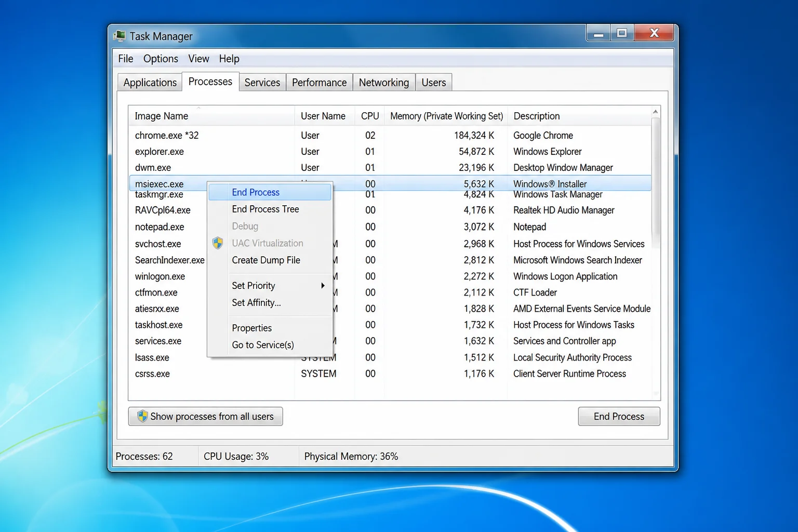Image resolution: width=798 pixels, height=532 pixels.
Task: Click the Google Chrome description cell
Action: tap(543, 135)
